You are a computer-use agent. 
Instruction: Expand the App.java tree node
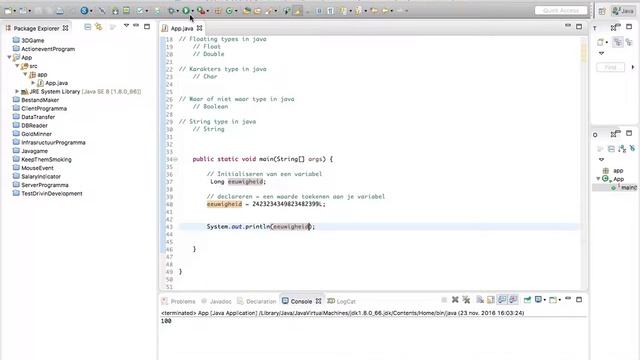point(33,83)
